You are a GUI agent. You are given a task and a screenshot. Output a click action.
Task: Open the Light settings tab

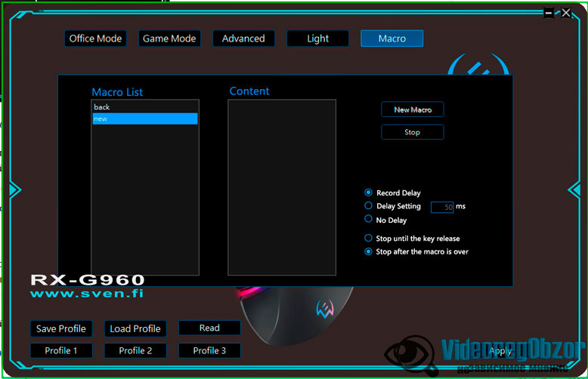(x=317, y=39)
